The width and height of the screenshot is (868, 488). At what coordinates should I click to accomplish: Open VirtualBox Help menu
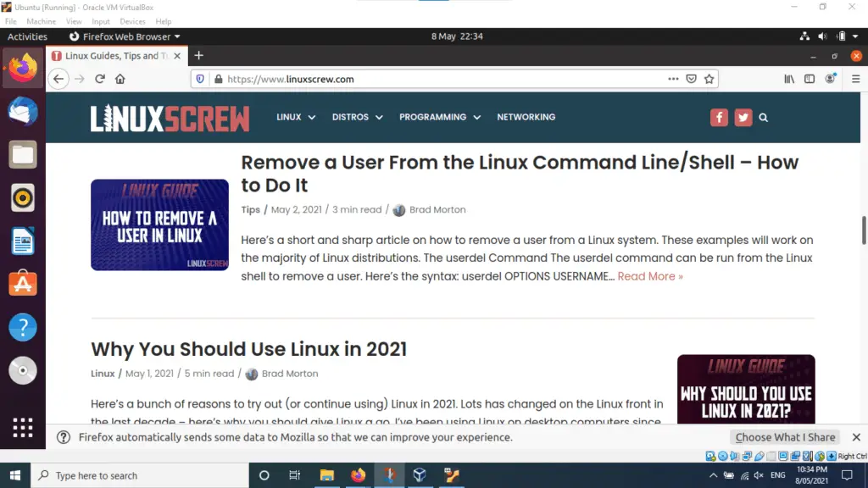click(164, 21)
